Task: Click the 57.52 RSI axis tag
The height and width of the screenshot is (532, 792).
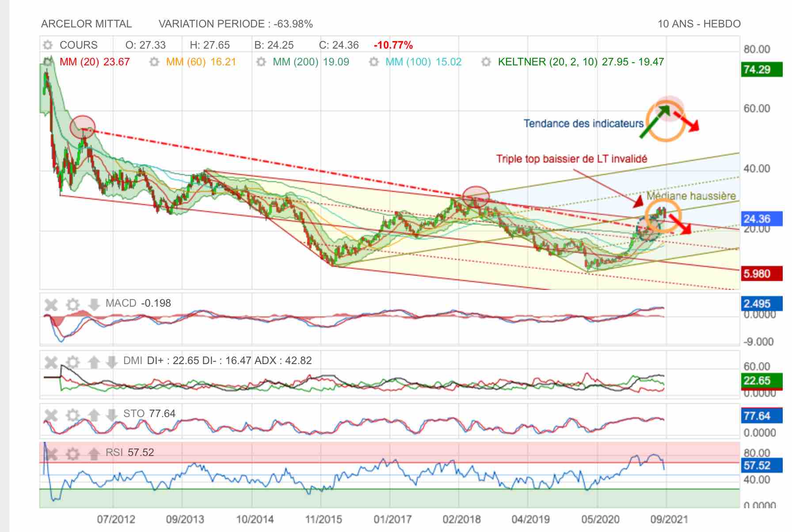Action: coord(761,465)
